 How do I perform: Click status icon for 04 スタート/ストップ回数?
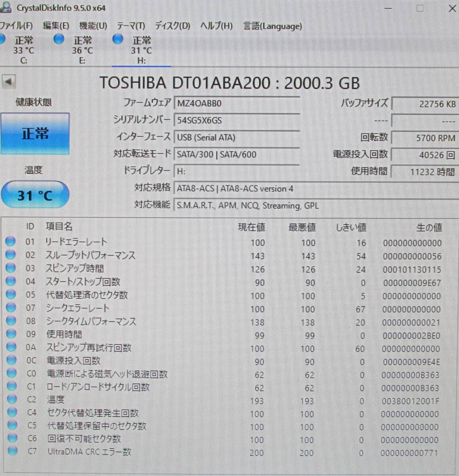pos(11,281)
